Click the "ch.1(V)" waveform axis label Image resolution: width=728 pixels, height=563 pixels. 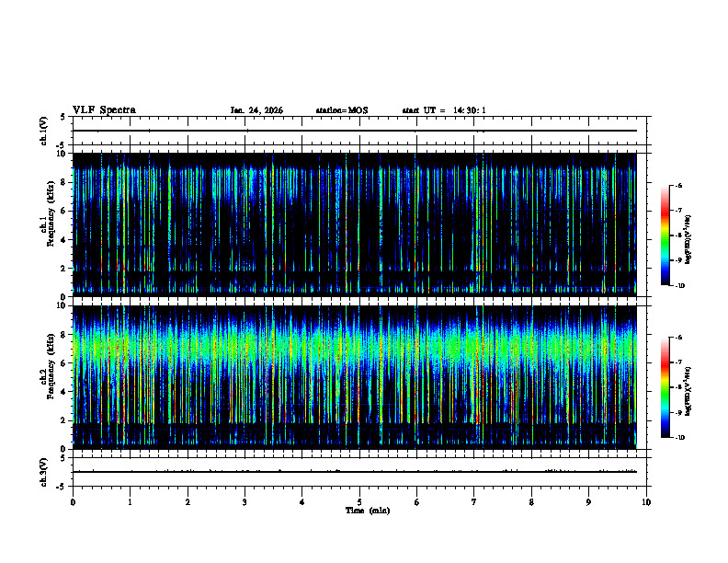(x=43, y=131)
